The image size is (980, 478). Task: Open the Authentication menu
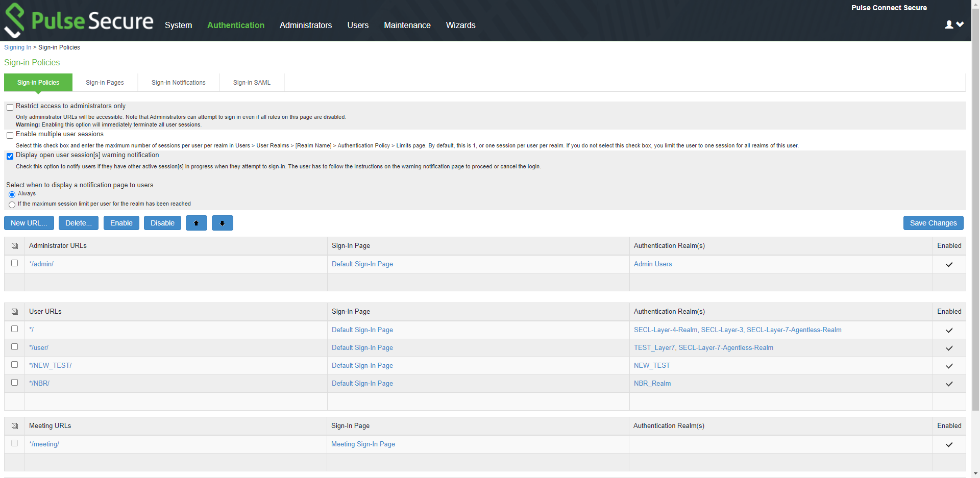[x=235, y=25]
